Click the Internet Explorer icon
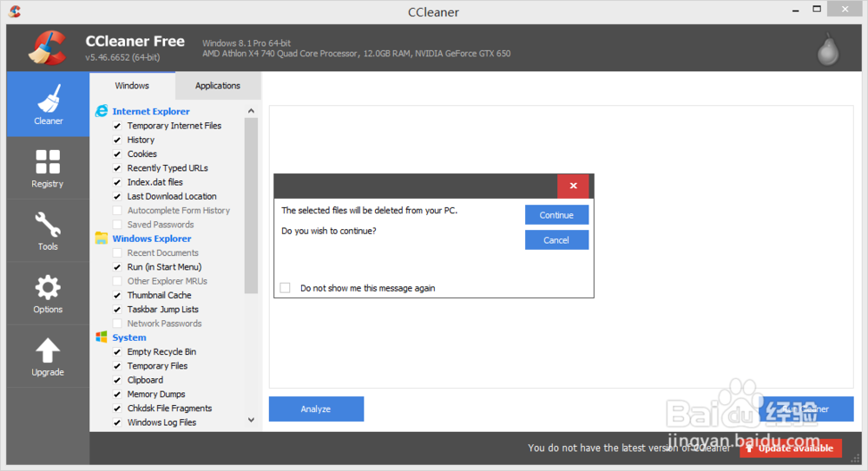The image size is (868, 471). point(102,111)
